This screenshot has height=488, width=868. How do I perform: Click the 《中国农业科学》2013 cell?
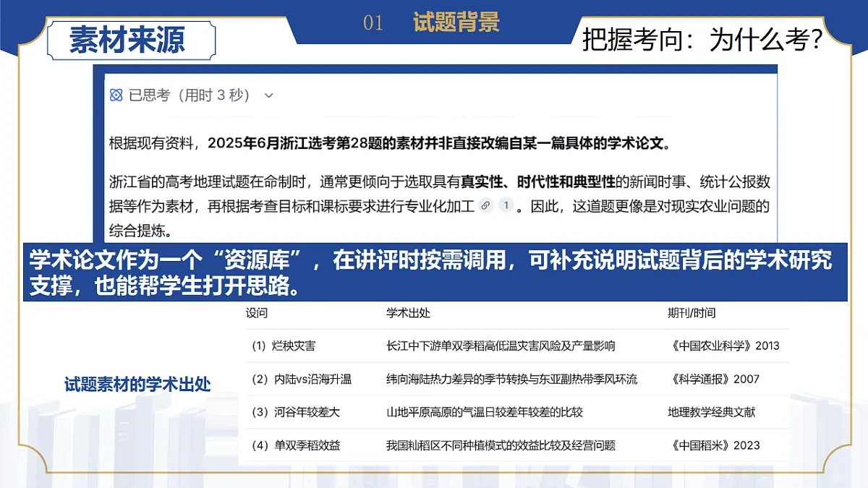[x=726, y=346]
